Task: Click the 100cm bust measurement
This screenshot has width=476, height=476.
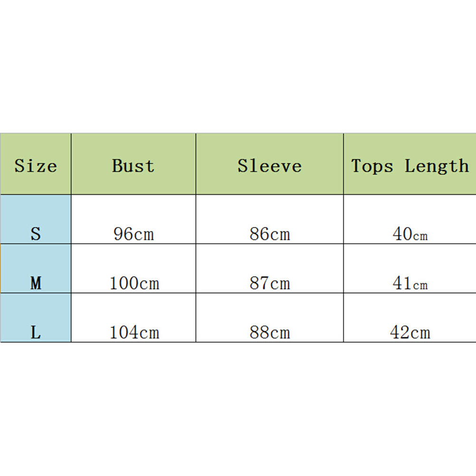Action: point(134,284)
